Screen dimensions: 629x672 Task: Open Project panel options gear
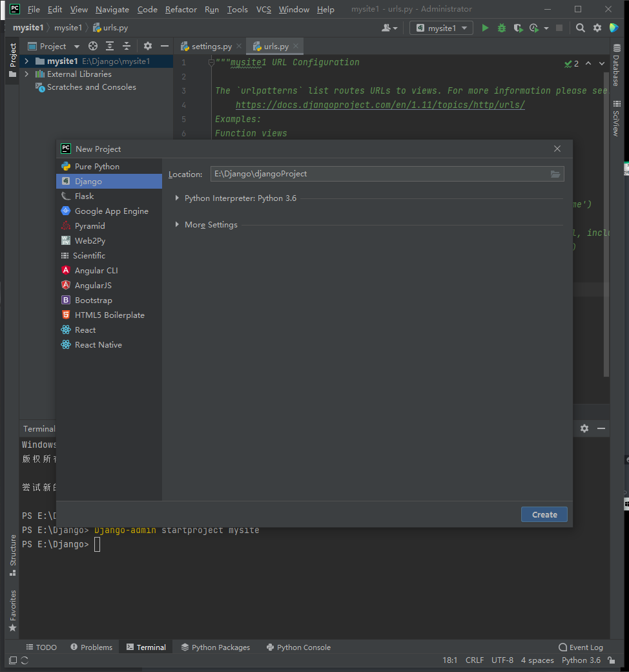pyautogui.click(x=148, y=47)
